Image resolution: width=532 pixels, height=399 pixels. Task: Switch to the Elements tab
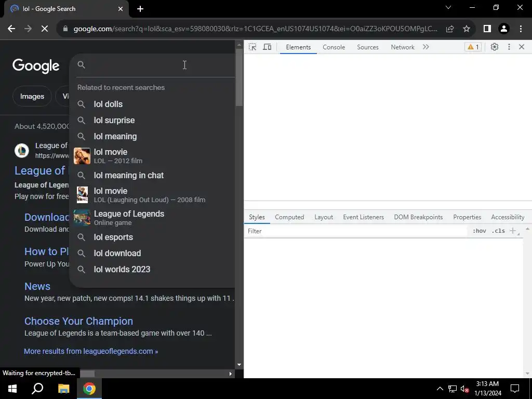298,47
